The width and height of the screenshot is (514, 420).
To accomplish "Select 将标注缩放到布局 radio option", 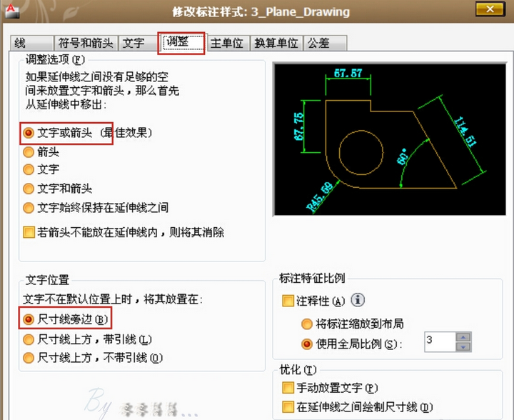I will click(307, 324).
